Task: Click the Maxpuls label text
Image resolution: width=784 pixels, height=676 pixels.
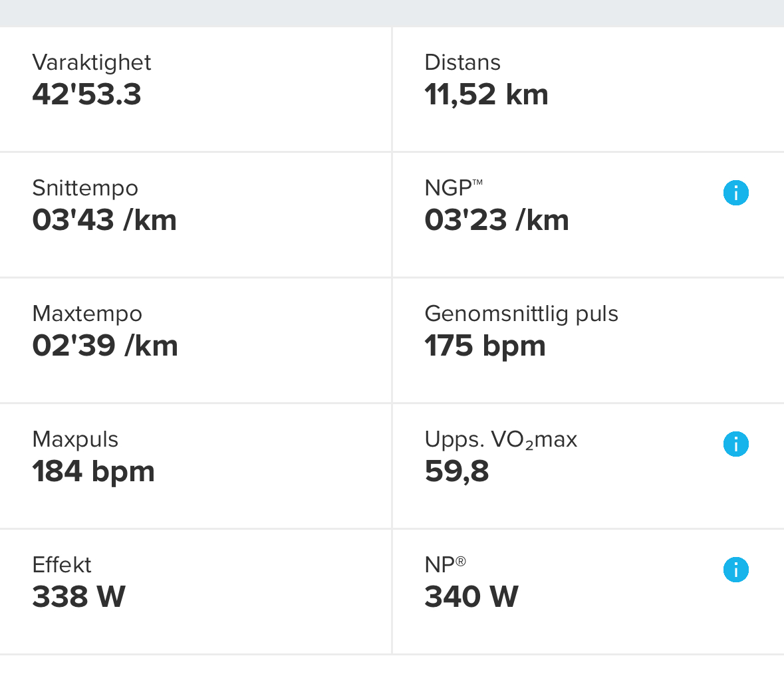Action: (x=75, y=439)
